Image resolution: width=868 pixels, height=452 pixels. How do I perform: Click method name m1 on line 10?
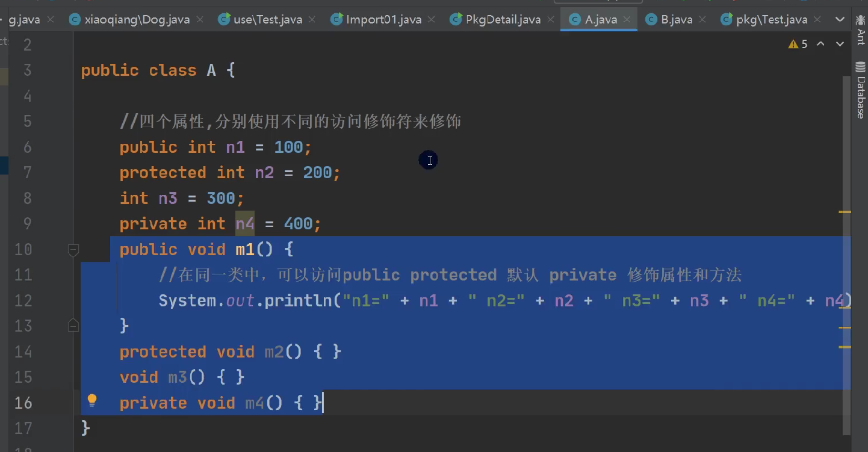245,249
